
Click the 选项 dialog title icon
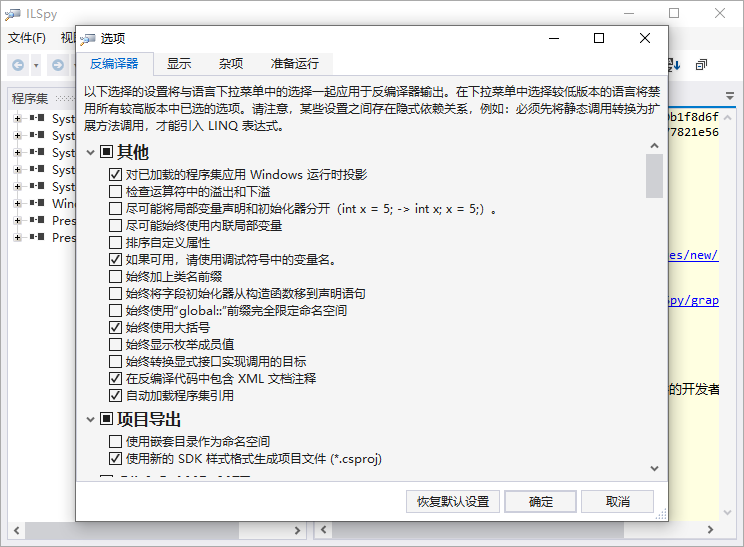[88, 39]
